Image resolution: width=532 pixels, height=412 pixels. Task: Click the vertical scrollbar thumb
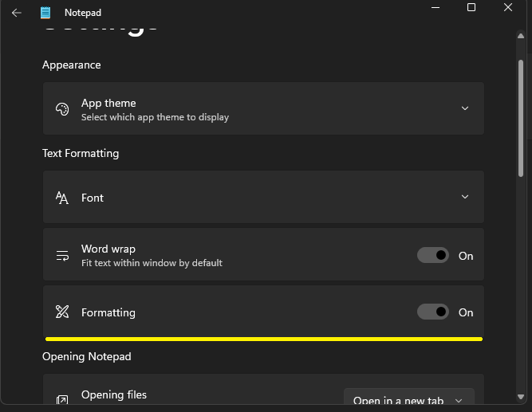tap(521, 118)
